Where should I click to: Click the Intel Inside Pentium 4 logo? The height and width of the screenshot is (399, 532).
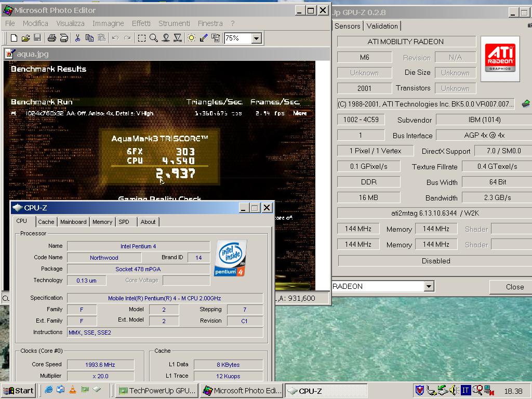(230, 258)
